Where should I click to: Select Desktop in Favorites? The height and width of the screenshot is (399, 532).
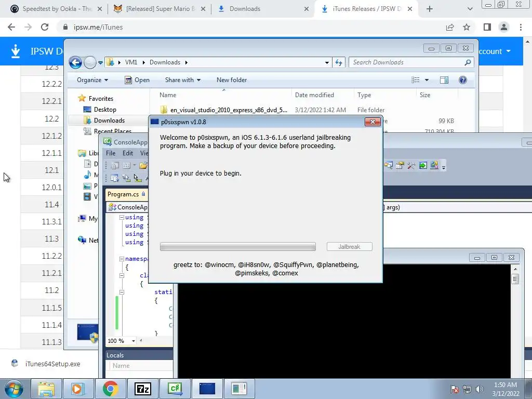click(105, 110)
